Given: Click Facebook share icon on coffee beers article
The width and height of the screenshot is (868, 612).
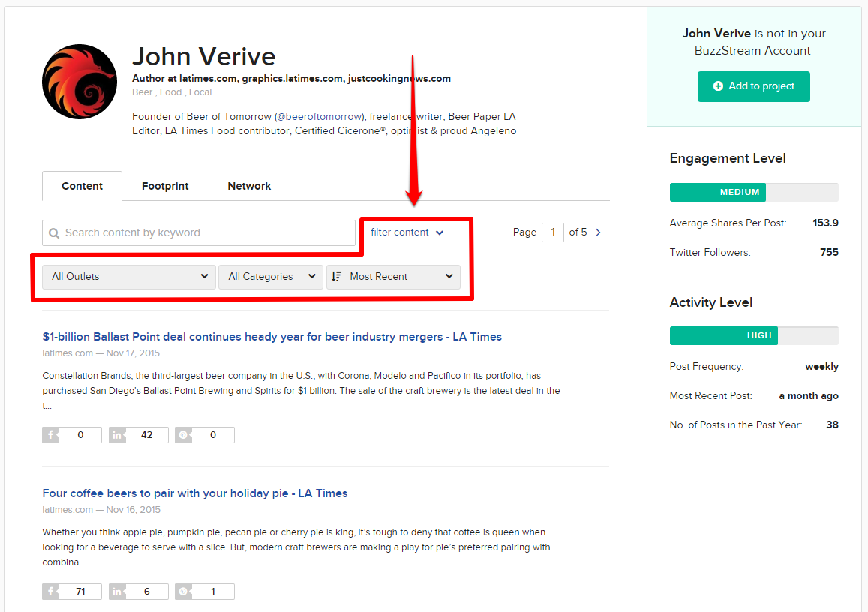Looking at the screenshot, I should coord(50,591).
